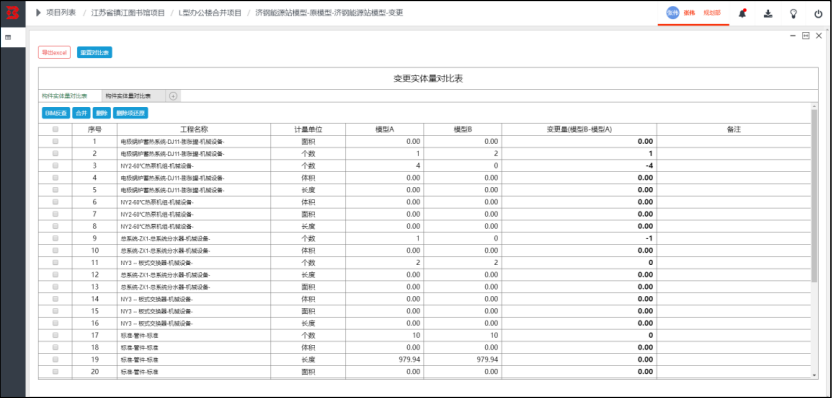Click the -4 change value in row 3
Screen dimensions: 832x398
tap(648, 166)
